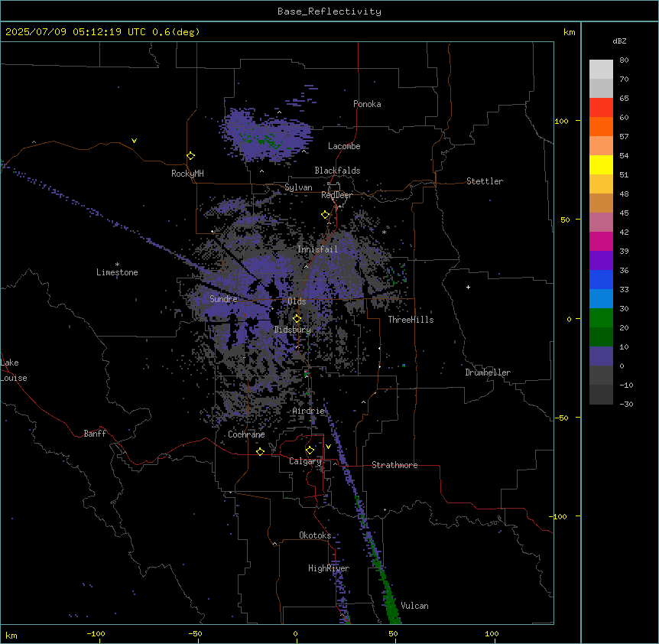Click the Drumheller city label
Image resolution: width=659 pixels, height=644 pixels.
488,372
